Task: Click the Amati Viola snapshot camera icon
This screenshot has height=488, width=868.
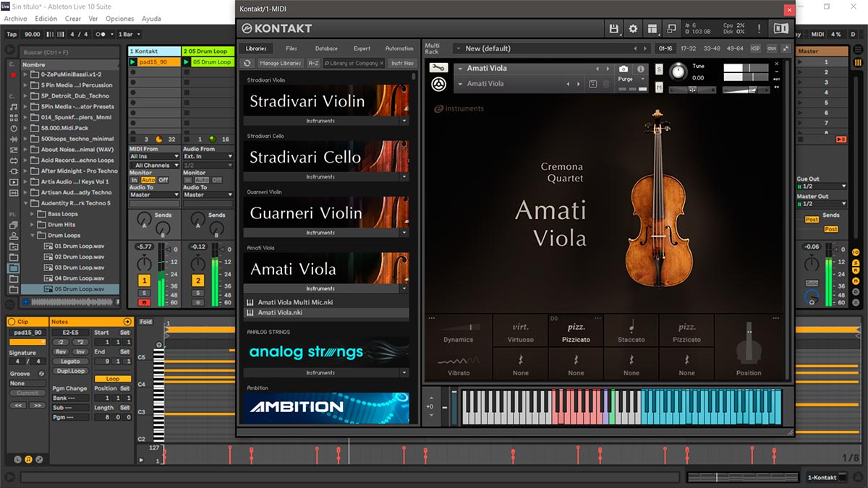Action: click(624, 69)
